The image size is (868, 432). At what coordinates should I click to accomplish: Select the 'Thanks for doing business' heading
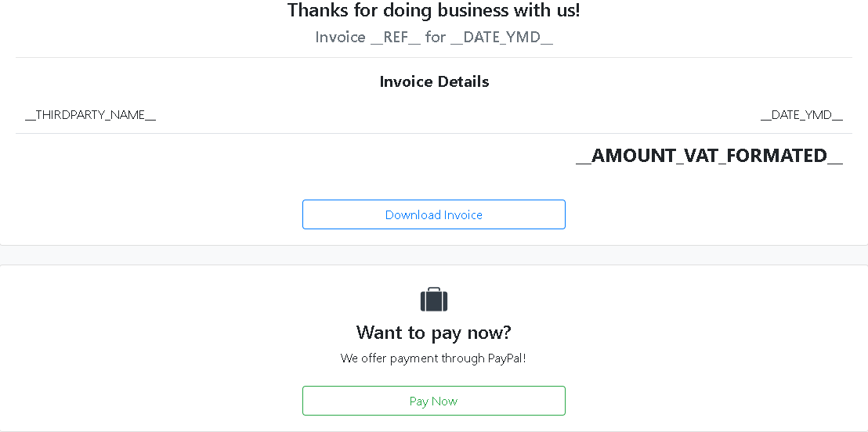[x=434, y=10]
